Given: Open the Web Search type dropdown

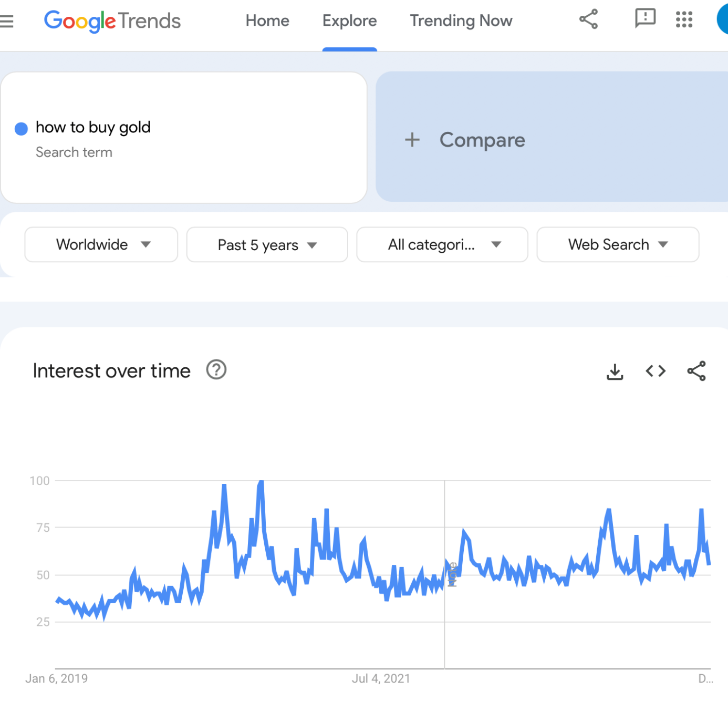Looking at the screenshot, I should tap(618, 244).
